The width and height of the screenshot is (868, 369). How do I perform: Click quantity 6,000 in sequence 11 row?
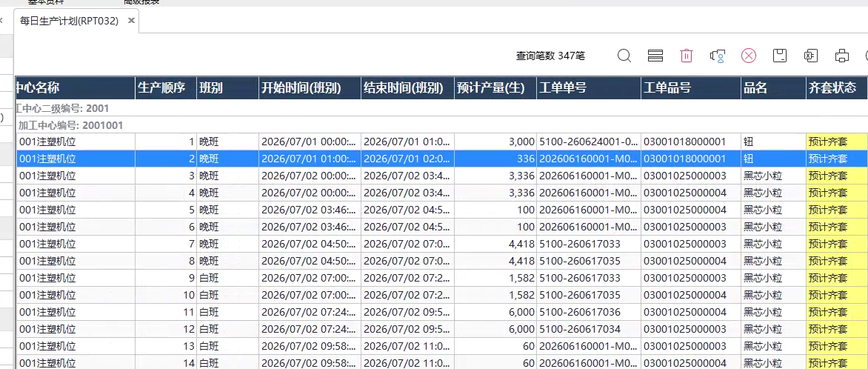point(495,312)
